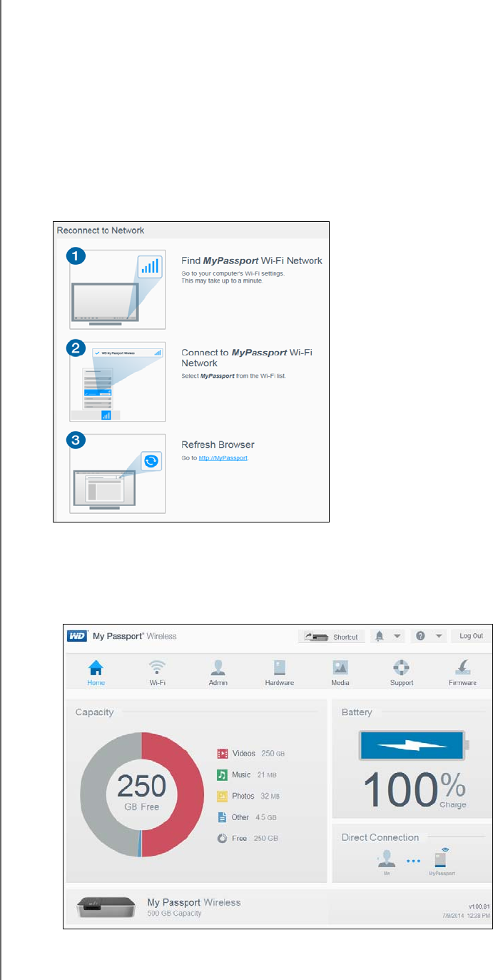Follow the http://MyPassport link
The height and width of the screenshot is (980, 493).
tap(223, 458)
